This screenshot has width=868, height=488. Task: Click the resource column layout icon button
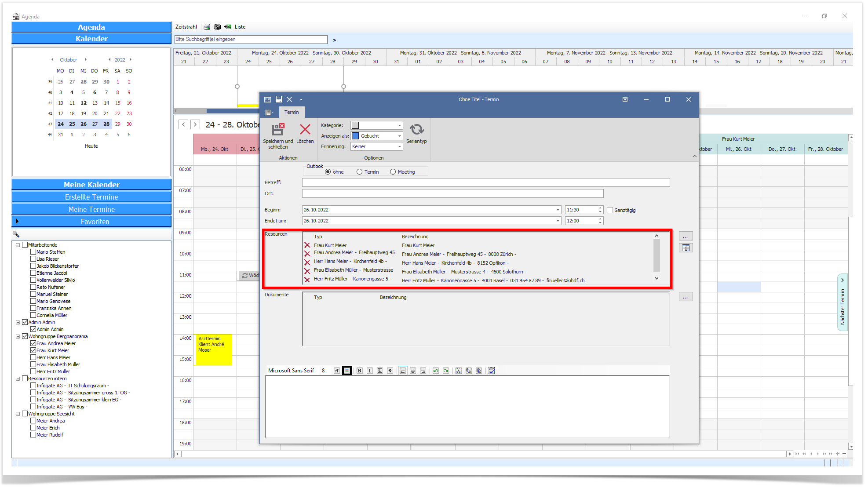tap(686, 248)
